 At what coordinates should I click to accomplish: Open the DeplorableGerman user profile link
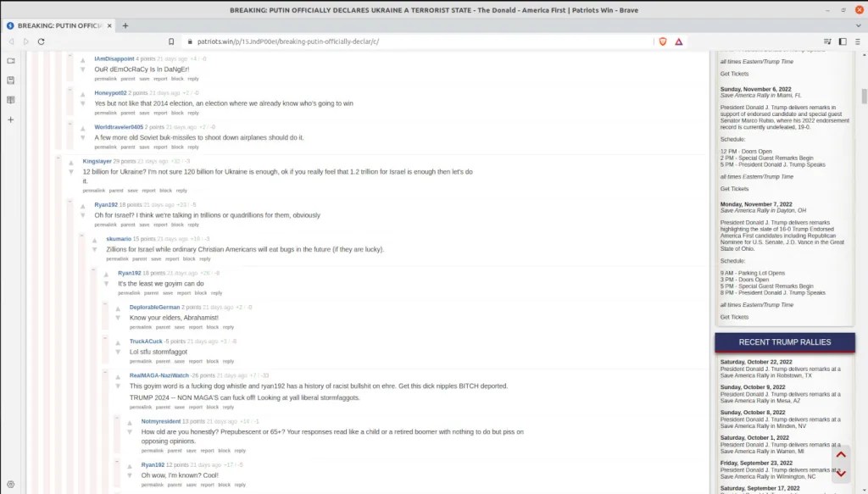(154, 307)
